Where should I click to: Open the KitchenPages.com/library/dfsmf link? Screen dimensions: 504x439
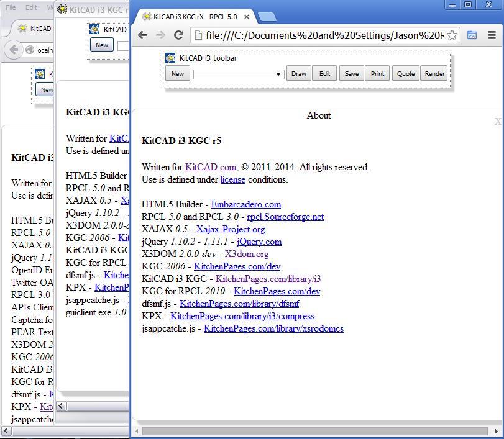point(239,304)
